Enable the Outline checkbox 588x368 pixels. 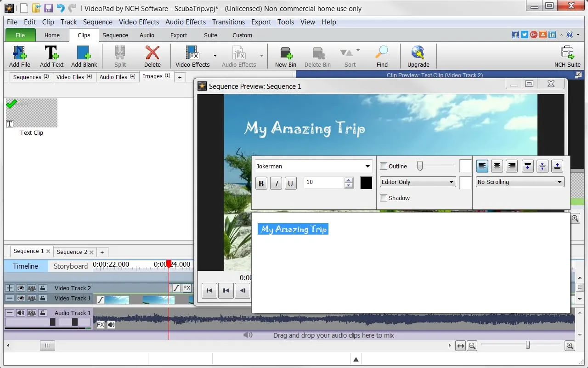[384, 167]
